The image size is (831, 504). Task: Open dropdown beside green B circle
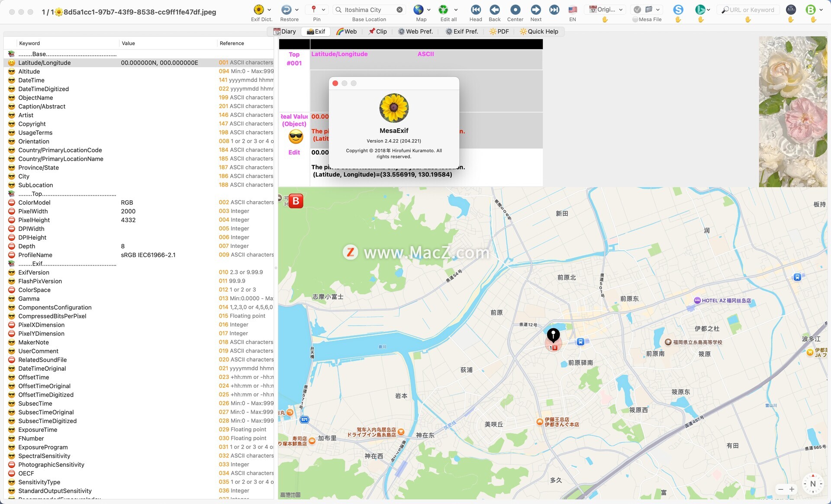(x=821, y=10)
